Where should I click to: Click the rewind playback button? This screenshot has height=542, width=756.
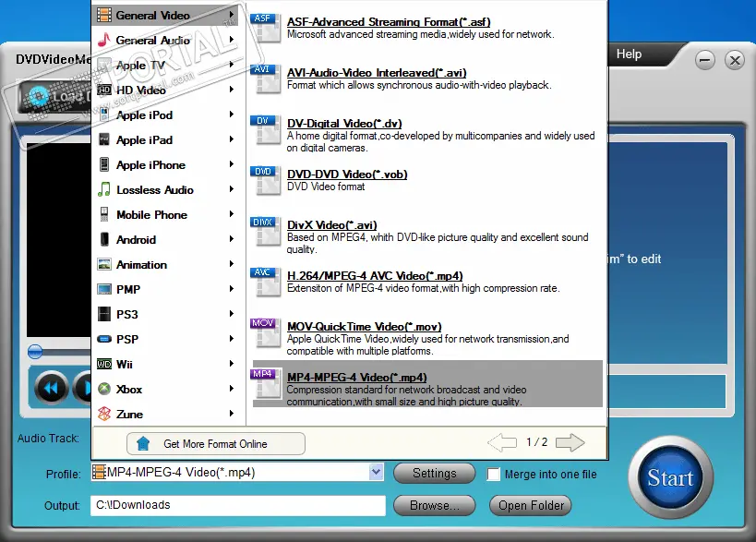(x=52, y=388)
